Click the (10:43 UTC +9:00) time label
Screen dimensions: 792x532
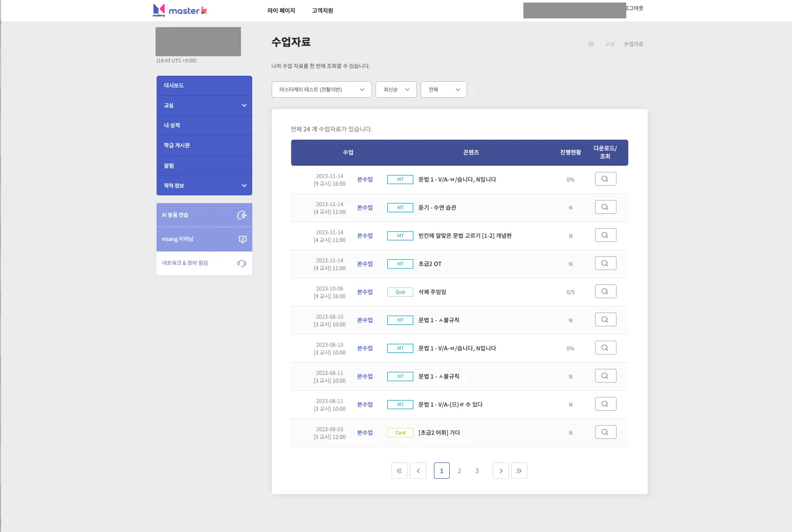177,60
